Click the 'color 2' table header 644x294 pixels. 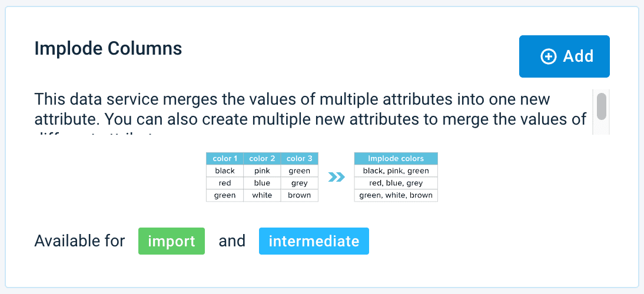click(x=262, y=159)
